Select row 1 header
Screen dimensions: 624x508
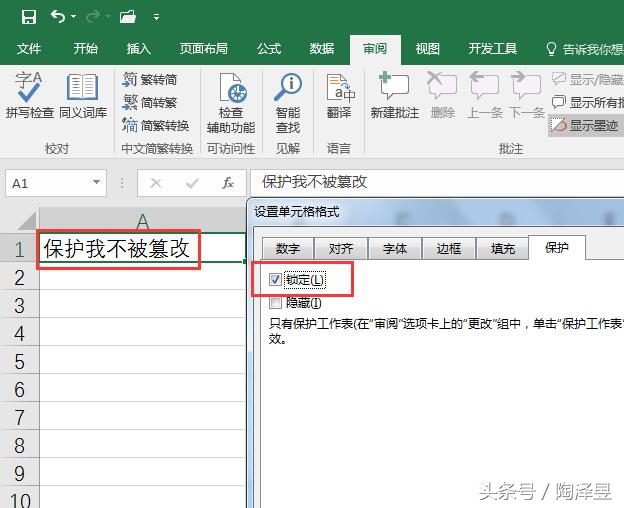coord(19,249)
